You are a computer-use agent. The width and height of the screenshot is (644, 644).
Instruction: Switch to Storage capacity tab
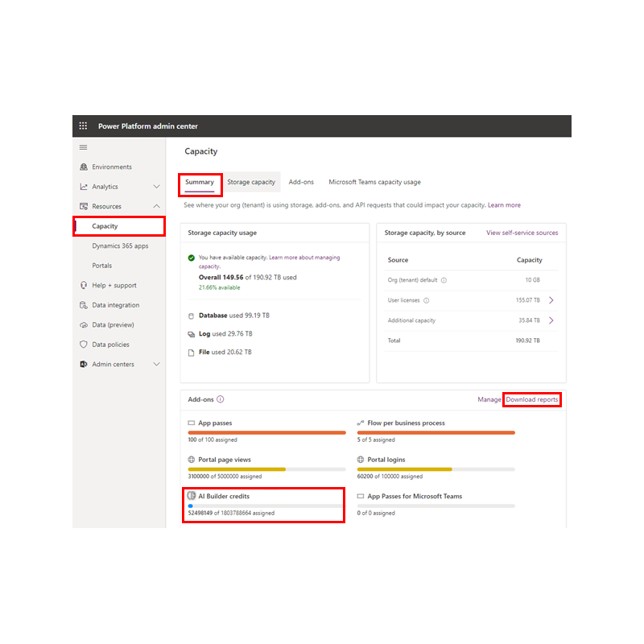pos(251,182)
